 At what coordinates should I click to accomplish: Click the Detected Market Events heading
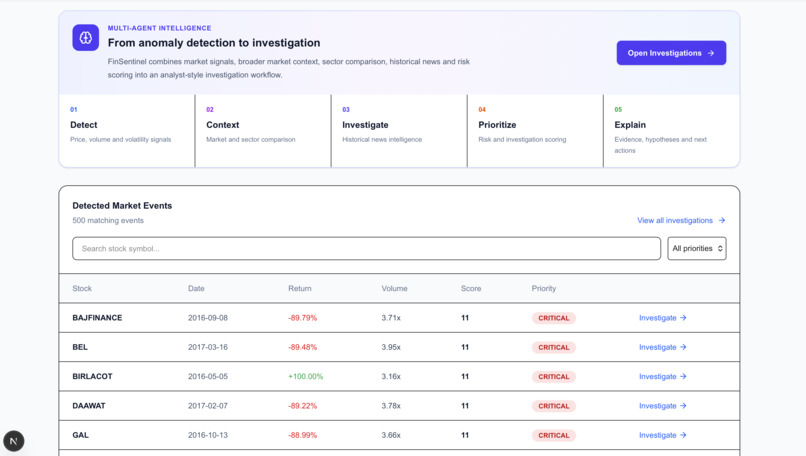tap(122, 206)
